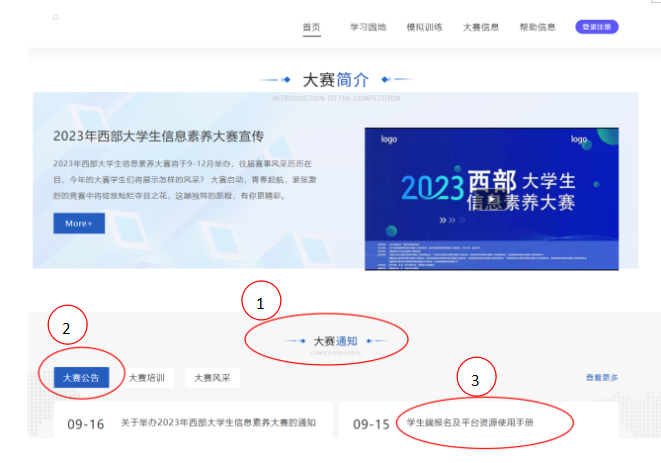Viewport: 661px width, 463px height.
Task: Click the small square icon at top left
Action: [56, 17]
